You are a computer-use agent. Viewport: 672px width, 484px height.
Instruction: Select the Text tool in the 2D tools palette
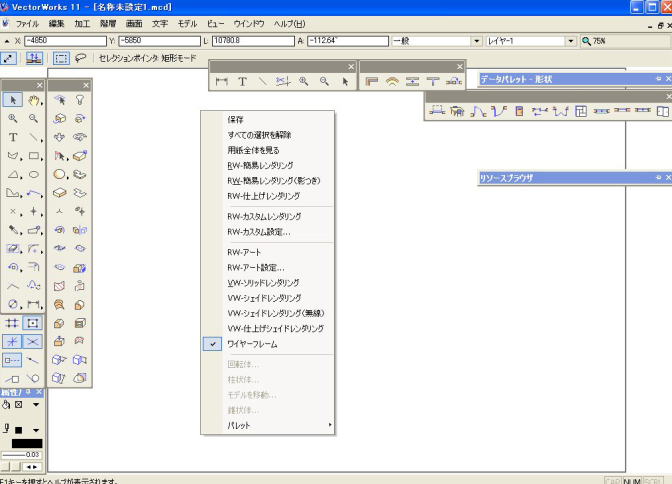tap(13, 137)
